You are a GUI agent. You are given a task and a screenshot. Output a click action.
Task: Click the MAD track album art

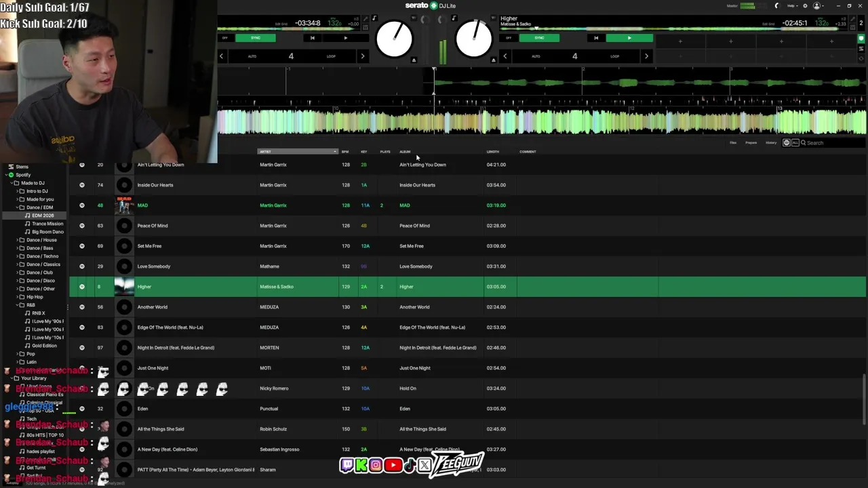(124, 205)
